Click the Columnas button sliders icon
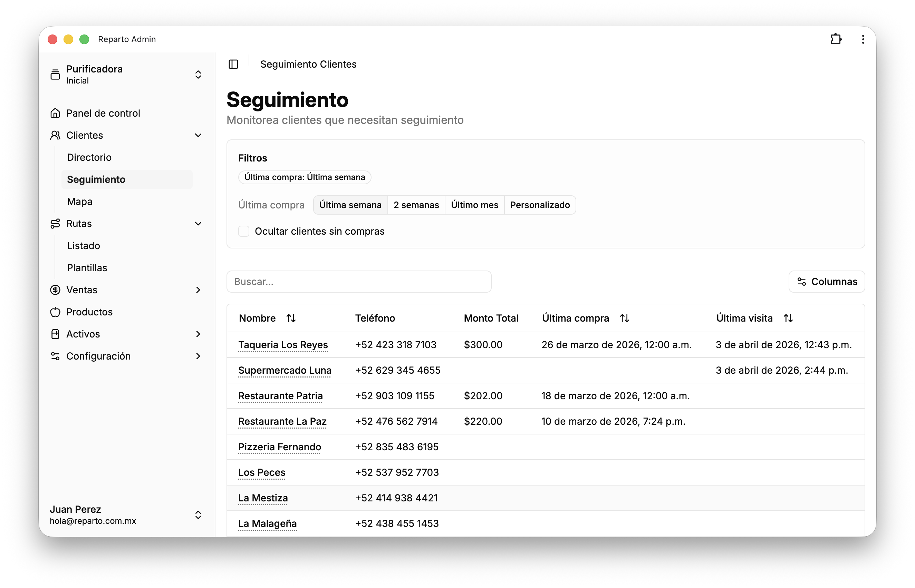Screen dimensions: 915x588 point(801,282)
